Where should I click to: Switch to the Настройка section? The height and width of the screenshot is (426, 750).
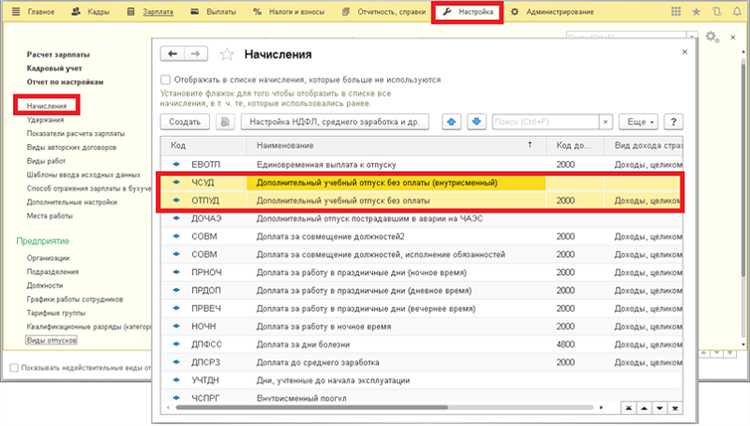[x=467, y=11]
